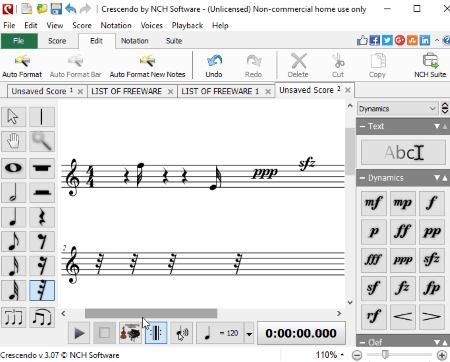Add fff dynamic marking

(374, 260)
